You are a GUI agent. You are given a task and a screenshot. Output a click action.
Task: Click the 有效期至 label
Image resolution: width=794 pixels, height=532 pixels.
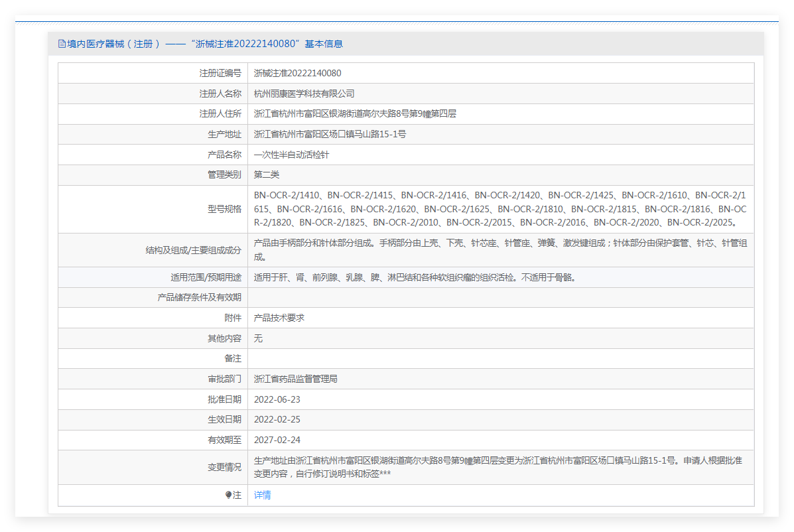[224, 440]
